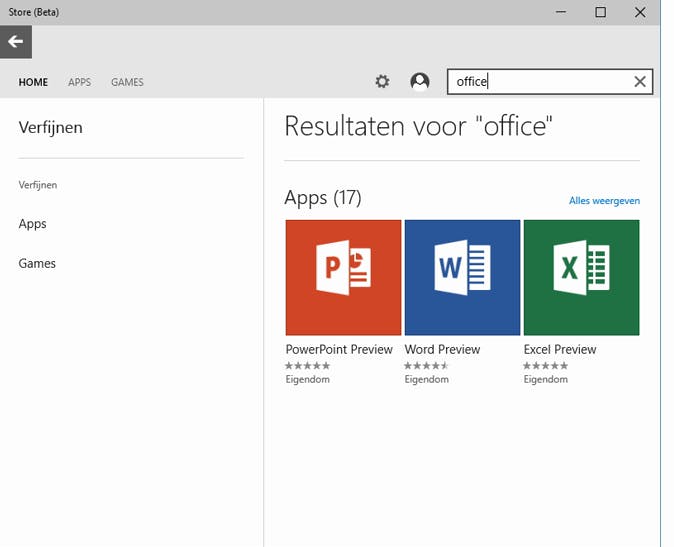Click the 'Alles weergeven' link
This screenshot has width=674, height=547.
pos(604,201)
